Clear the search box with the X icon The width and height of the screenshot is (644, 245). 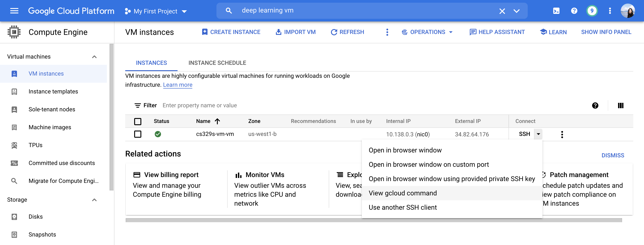pyautogui.click(x=502, y=11)
